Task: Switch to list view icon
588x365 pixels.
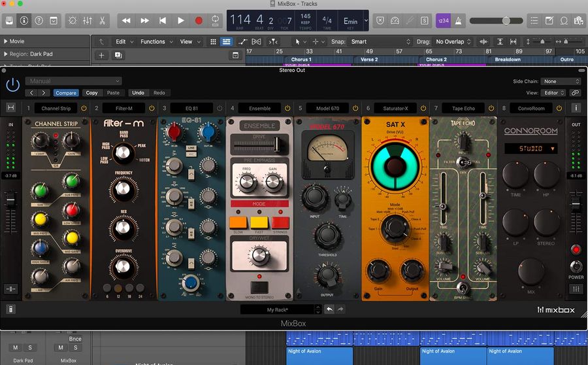Action: (226, 42)
